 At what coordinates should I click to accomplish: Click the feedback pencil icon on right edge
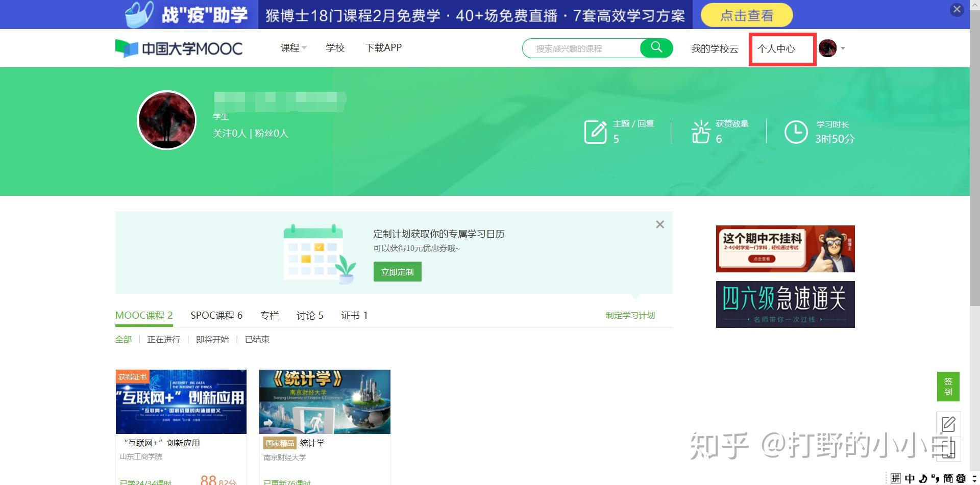(949, 424)
